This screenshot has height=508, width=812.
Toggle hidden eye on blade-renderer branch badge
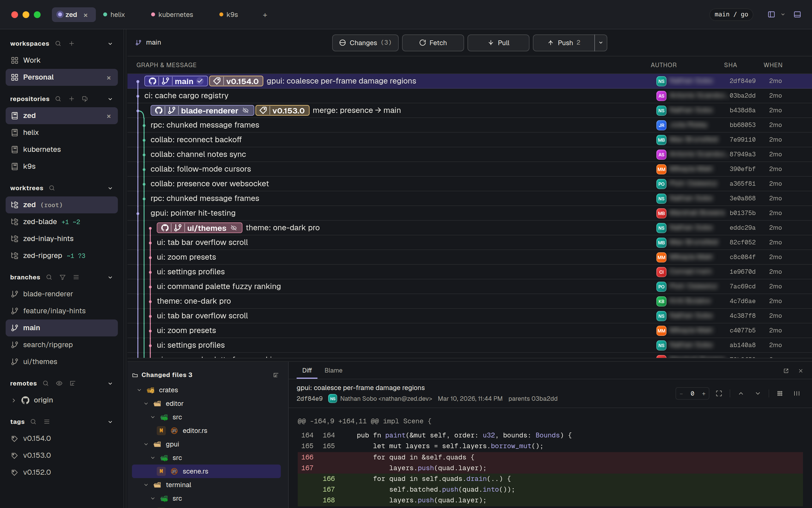[x=246, y=110]
